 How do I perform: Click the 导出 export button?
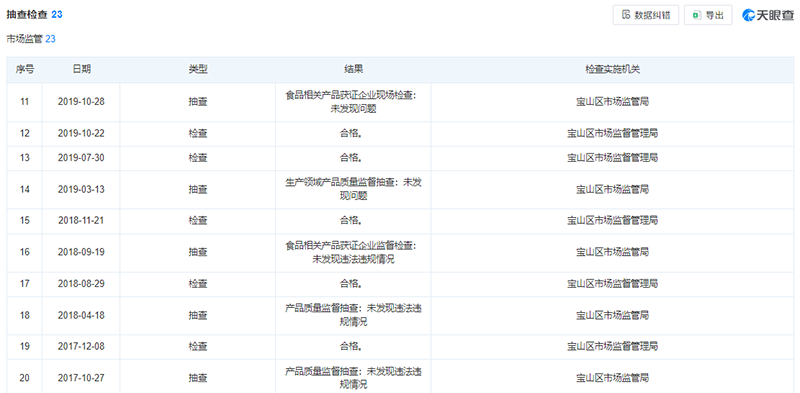click(x=708, y=15)
